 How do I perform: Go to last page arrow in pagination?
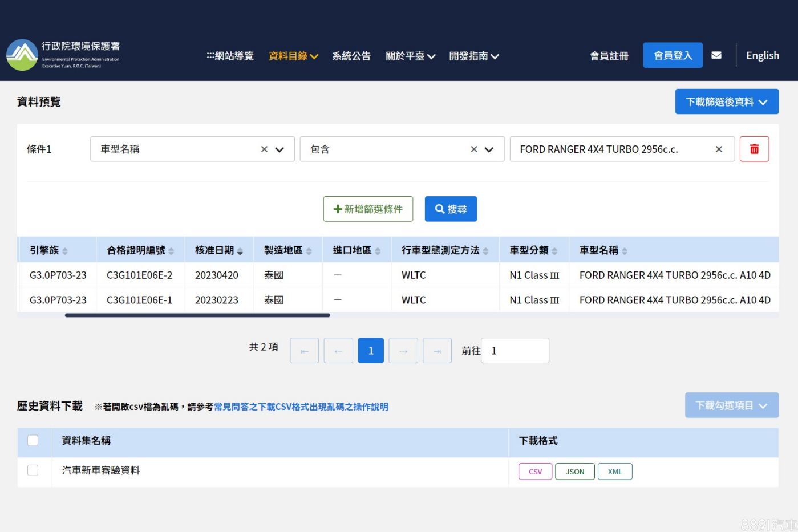[437, 351]
